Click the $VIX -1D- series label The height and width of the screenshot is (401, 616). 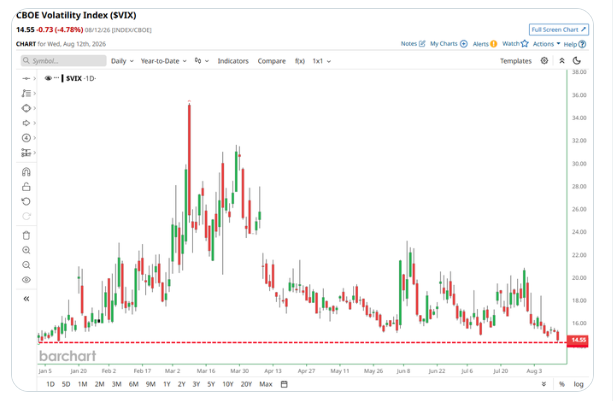point(81,79)
